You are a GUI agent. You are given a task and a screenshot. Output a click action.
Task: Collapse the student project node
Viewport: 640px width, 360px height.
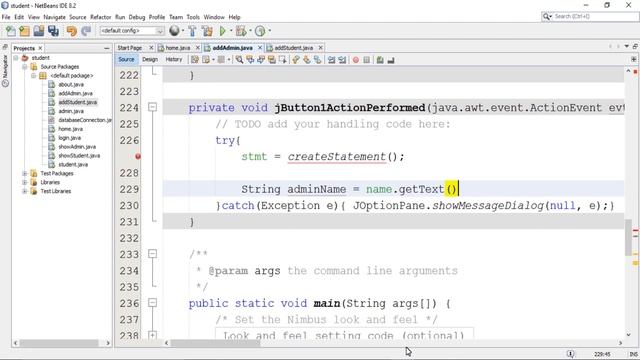pos(16,58)
